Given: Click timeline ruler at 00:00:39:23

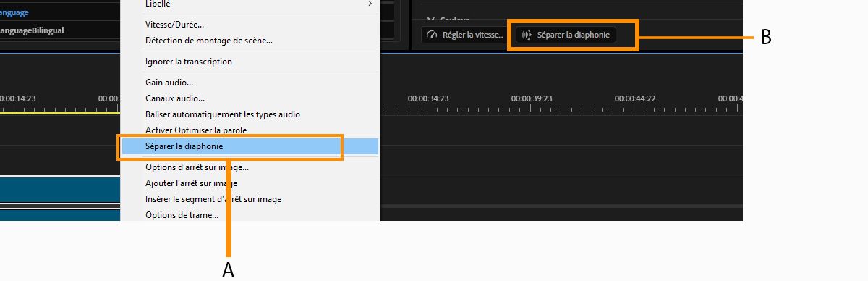Looking at the screenshot, I should 532,98.
